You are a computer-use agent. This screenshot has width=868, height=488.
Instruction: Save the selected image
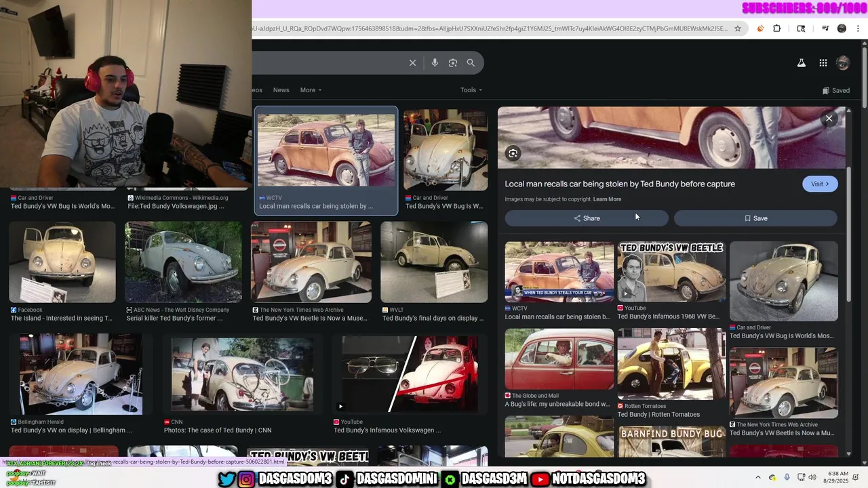[x=755, y=218]
